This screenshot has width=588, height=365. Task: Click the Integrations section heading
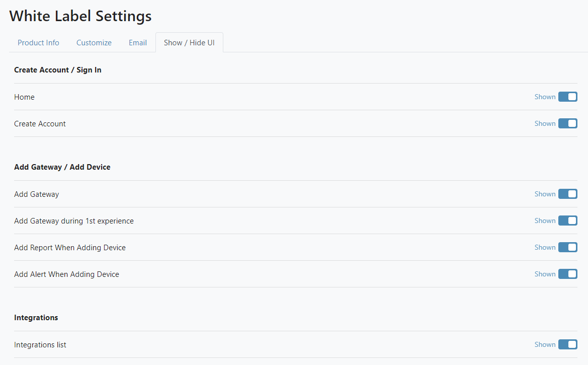(x=36, y=318)
